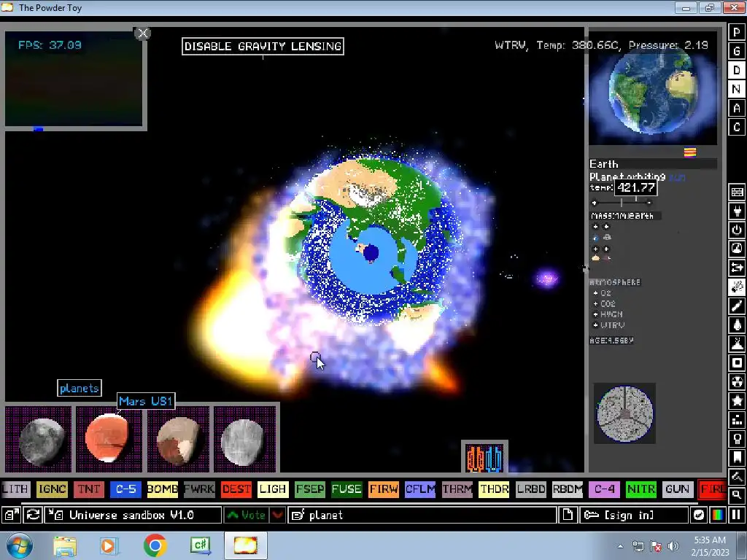Screen dimensions: 747x560
Task: Select the Walls category icon
Action: [737, 192]
